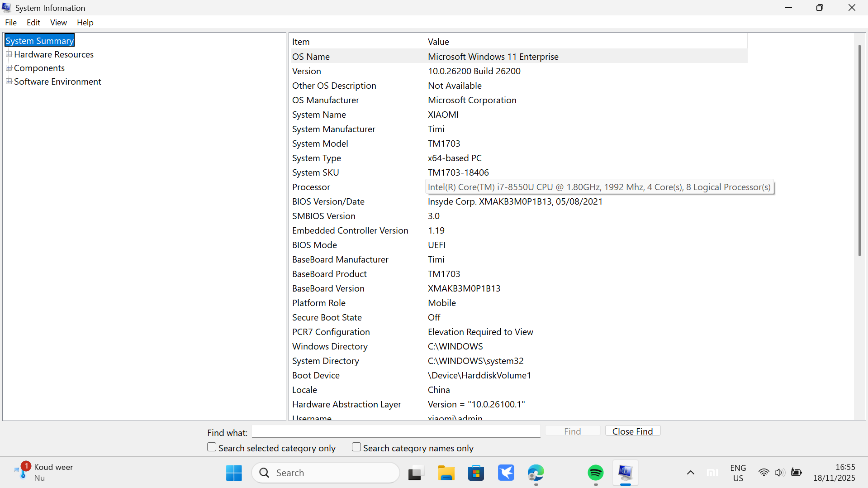Click the System Information title bar icon
Image resolution: width=868 pixels, height=488 pixels.
[x=6, y=8]
